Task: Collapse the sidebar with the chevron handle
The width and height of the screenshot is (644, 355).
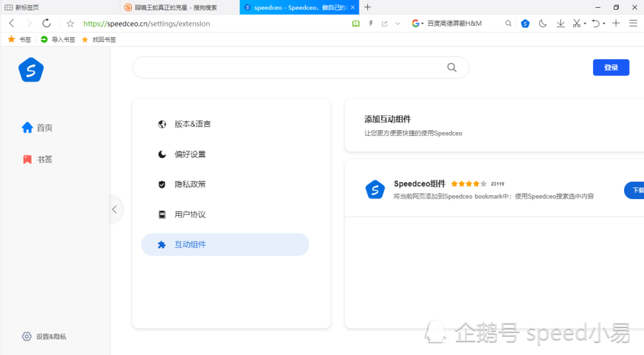Action: (115, 209)
